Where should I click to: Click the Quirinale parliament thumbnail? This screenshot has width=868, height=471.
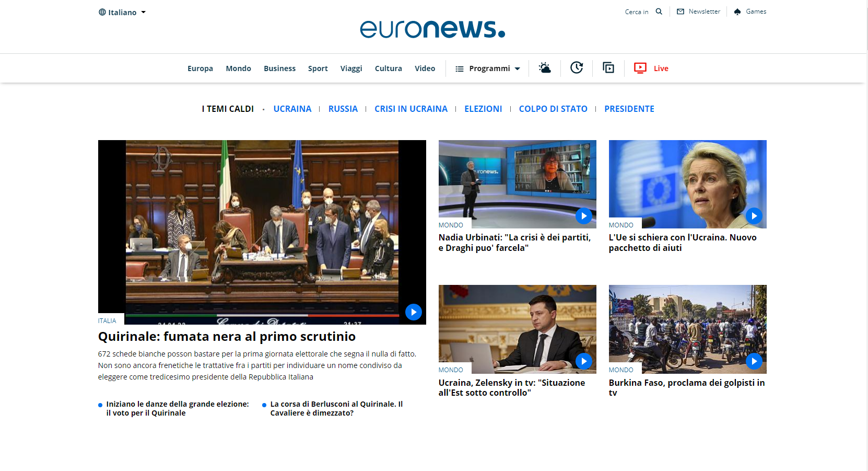262,232
